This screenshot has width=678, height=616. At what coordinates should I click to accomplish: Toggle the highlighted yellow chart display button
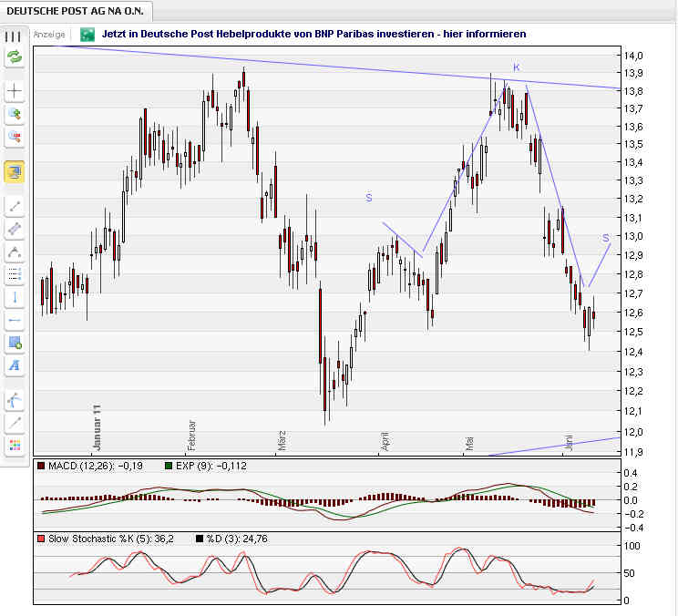pyautogui.click(x=14, y=170)
